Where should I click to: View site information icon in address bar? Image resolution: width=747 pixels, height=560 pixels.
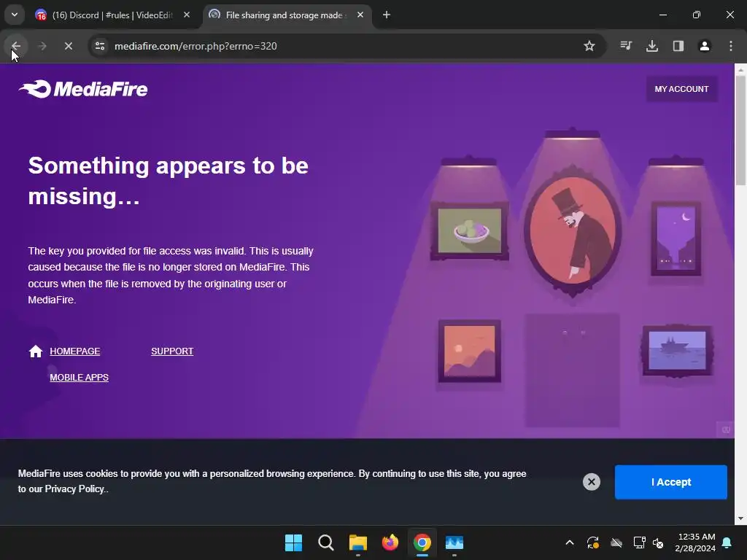(100, 46)
